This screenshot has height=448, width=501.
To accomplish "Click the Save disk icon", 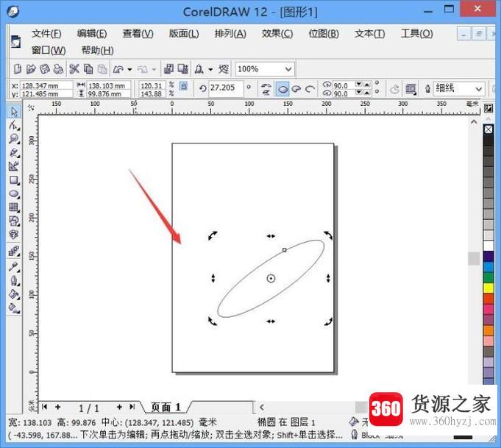I will coord(44,69).
